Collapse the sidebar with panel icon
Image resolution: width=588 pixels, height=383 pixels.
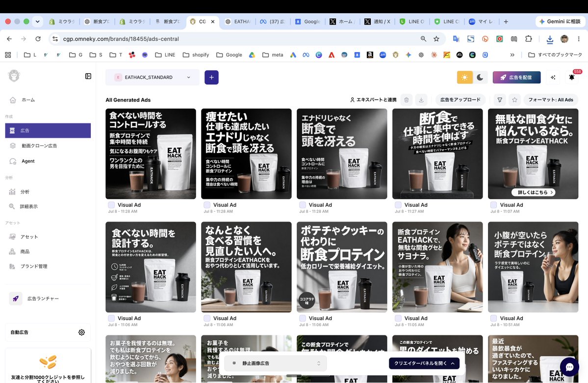click(88, 76)
